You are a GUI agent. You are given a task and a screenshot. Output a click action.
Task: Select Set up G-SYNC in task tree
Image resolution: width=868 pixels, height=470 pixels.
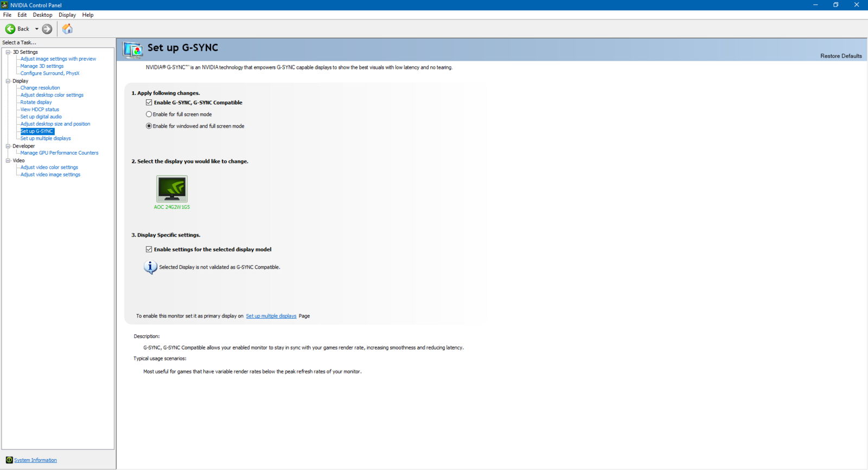(37, 131)
